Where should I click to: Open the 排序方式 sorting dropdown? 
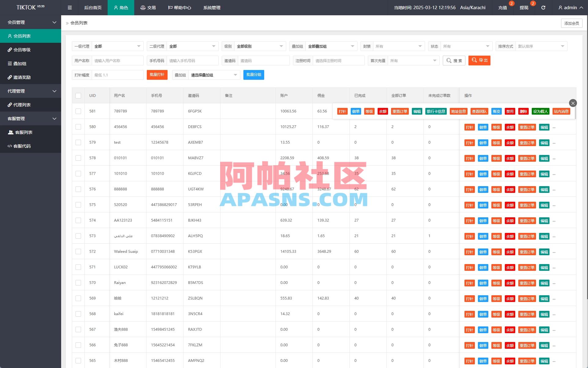541,46
